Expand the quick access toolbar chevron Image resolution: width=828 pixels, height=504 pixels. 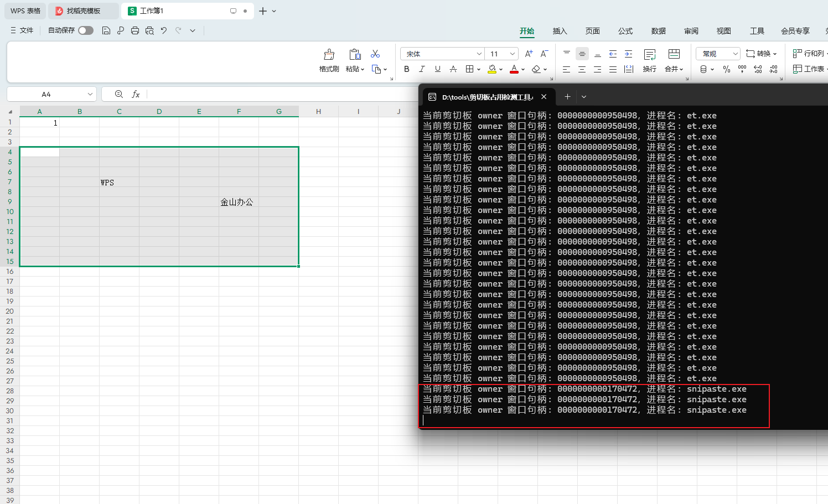pos(193,30)
